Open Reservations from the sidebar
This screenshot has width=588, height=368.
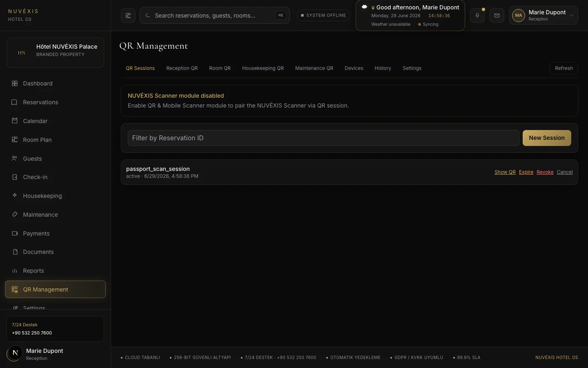(x=55, y=102)
